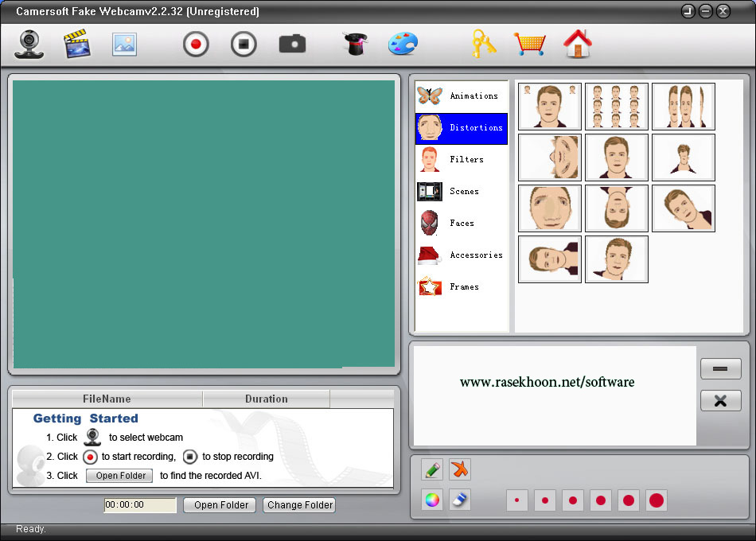Open the shopping cart purchase icon
This screenshot has height=541, width=756.
click(x=529, y=44)
